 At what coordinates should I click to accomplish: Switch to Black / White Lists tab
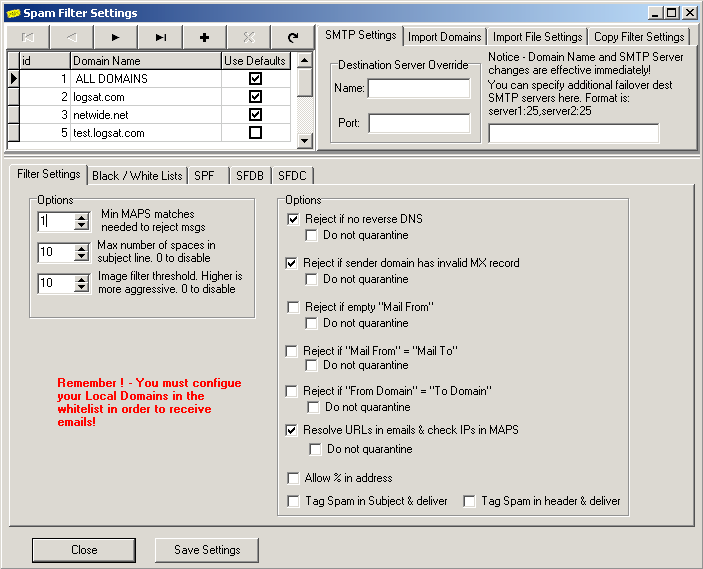coord(137,175)
